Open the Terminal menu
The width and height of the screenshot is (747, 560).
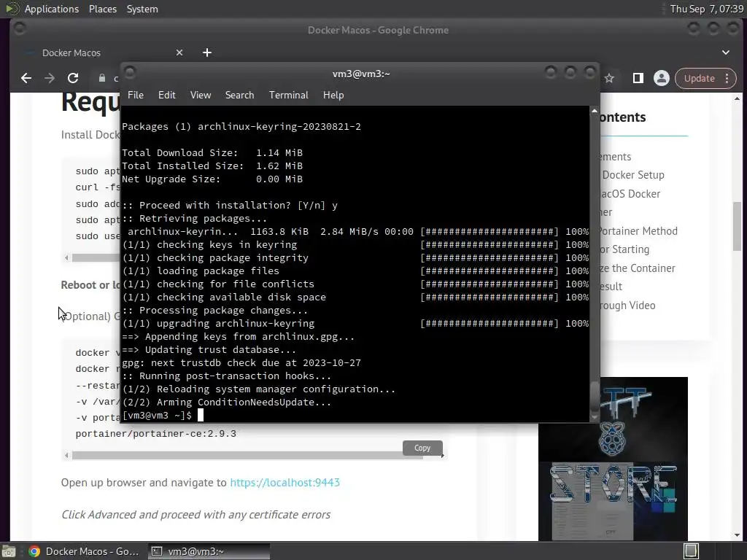tap(289, 95)
